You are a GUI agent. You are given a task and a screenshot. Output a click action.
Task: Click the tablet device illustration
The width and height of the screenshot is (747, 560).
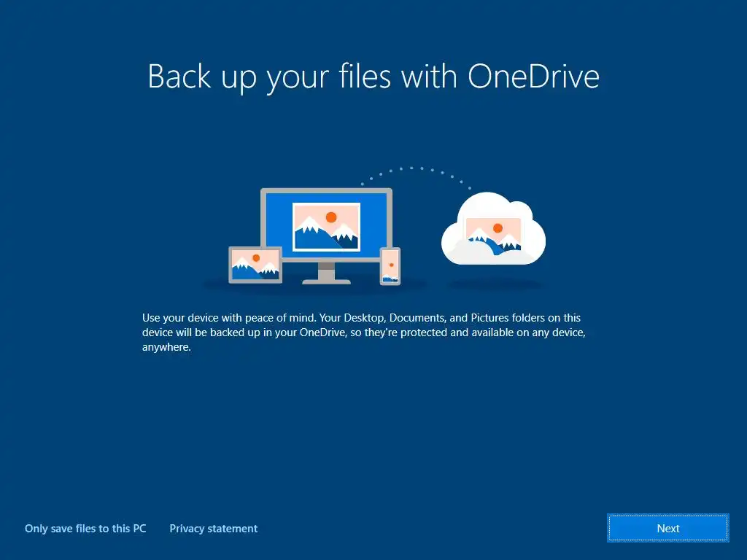point(255,265)
